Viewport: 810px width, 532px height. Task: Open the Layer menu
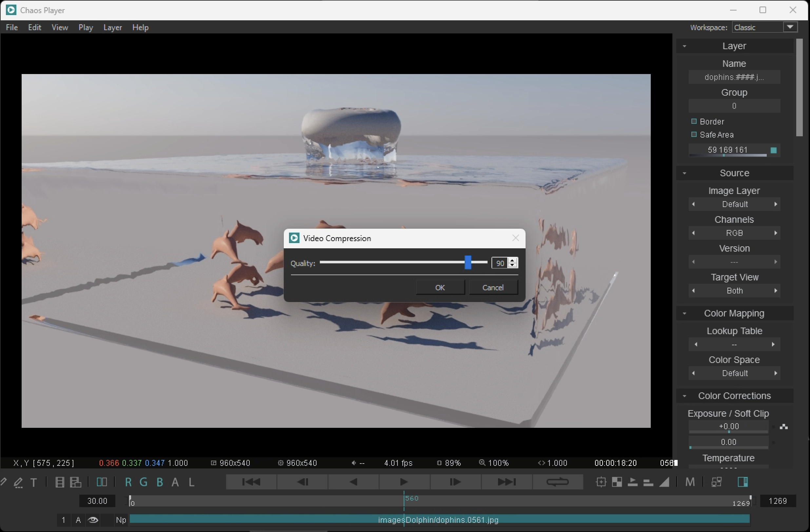113,28
